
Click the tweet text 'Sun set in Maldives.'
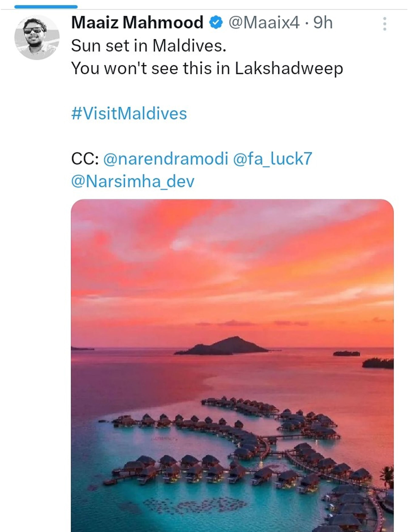149,46
